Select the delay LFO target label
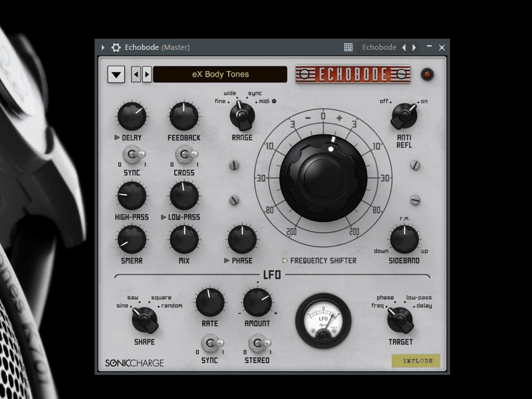532x399 pixels. (424, 306)
